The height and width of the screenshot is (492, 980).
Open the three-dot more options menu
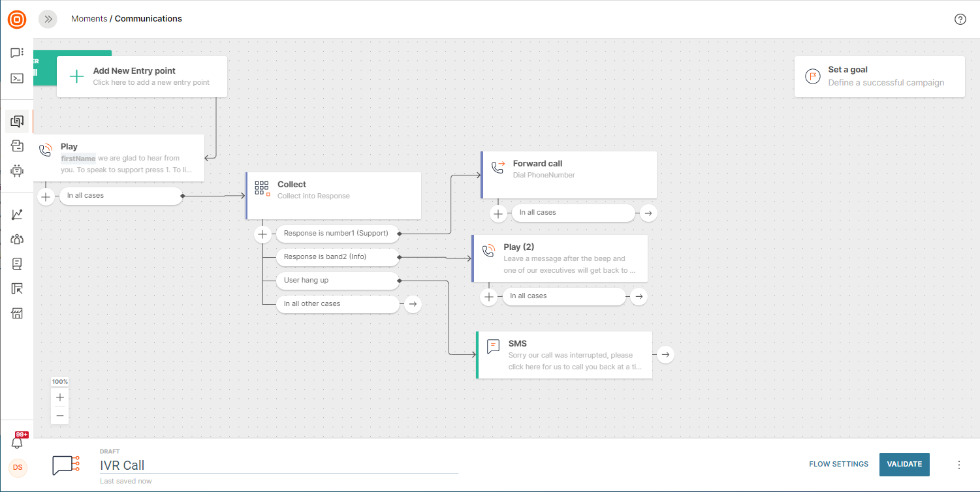[x=959, y=465]
